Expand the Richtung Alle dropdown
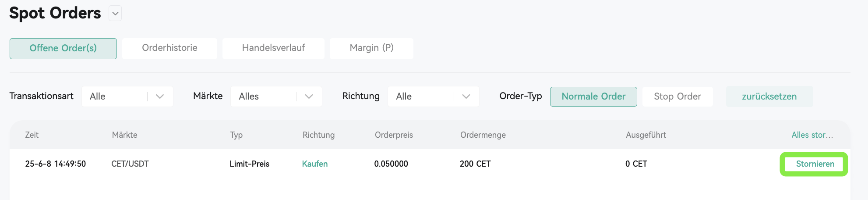868x200 pixels. [434, 96]
